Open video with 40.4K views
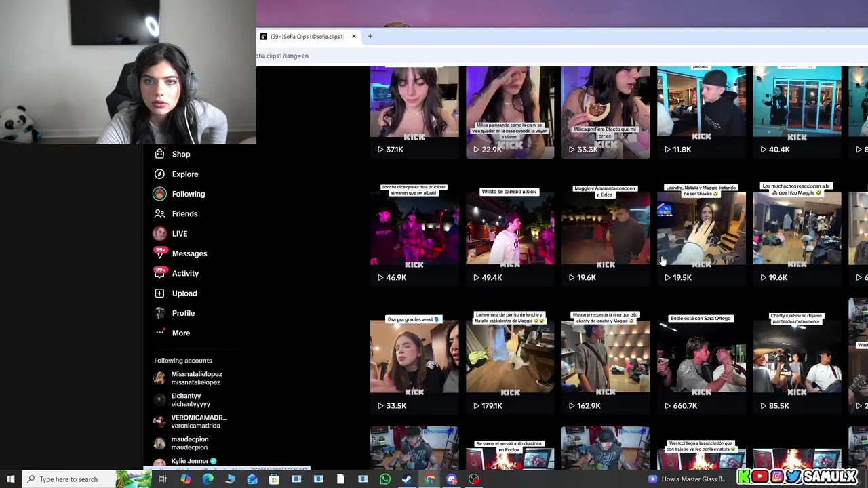The image size is (868, 488). (x=797, y=113)
